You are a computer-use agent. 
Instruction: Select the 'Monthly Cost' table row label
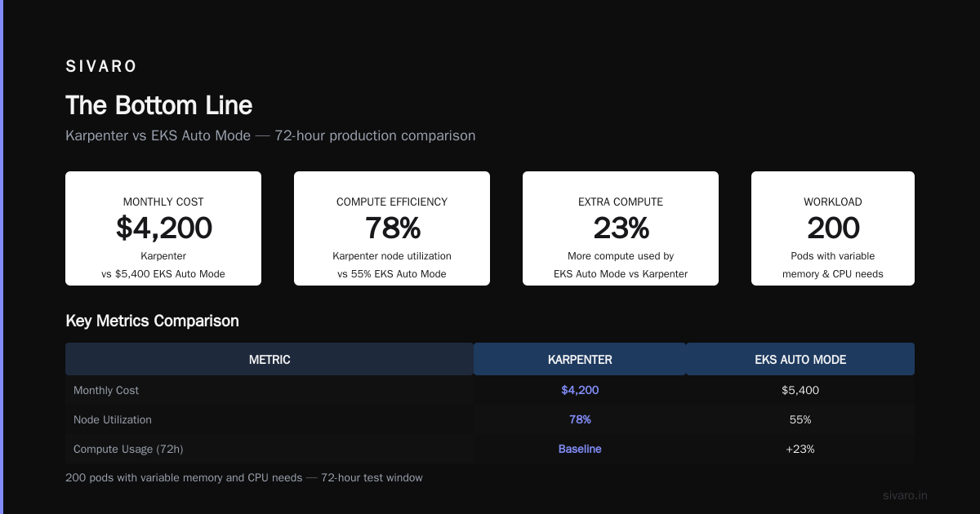click(106, 390)
